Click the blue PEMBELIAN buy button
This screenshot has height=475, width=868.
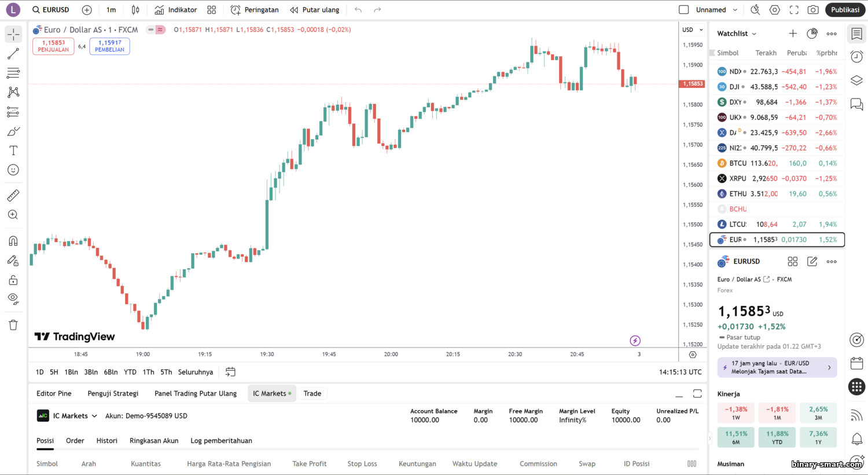click(x=109, y=46)
